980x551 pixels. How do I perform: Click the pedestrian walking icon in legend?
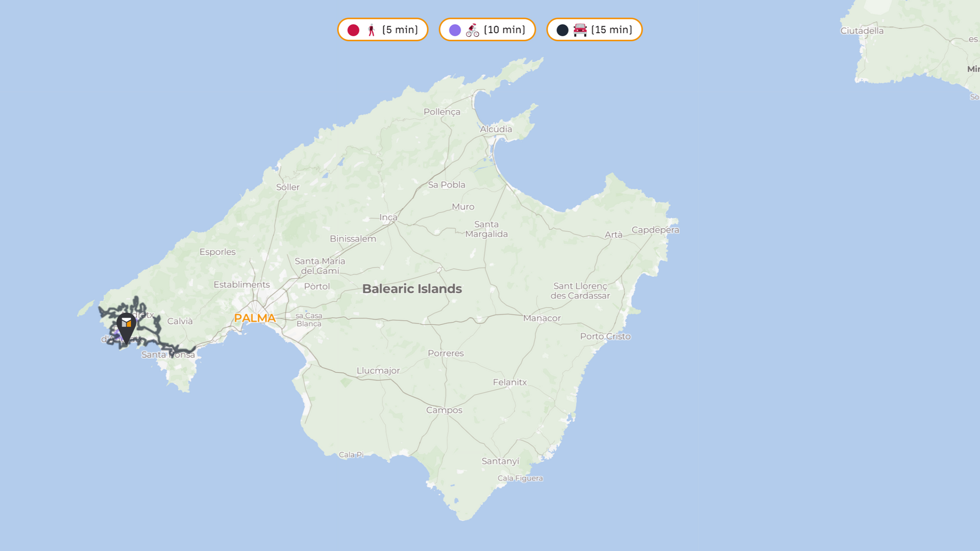[372, 30]
